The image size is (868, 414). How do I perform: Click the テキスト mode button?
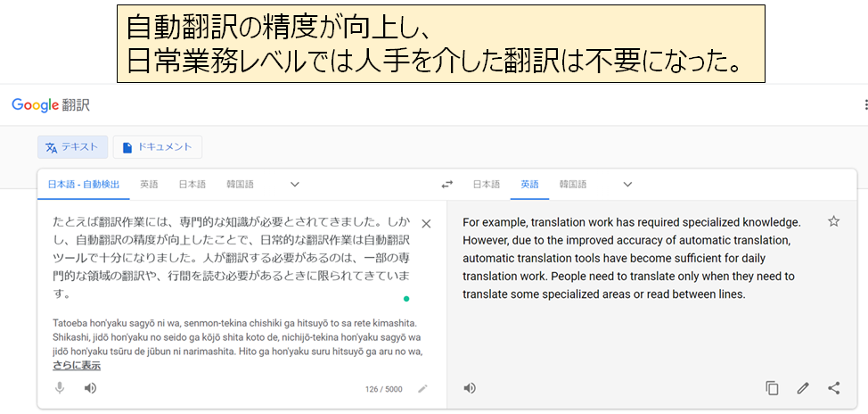(72, 147)
